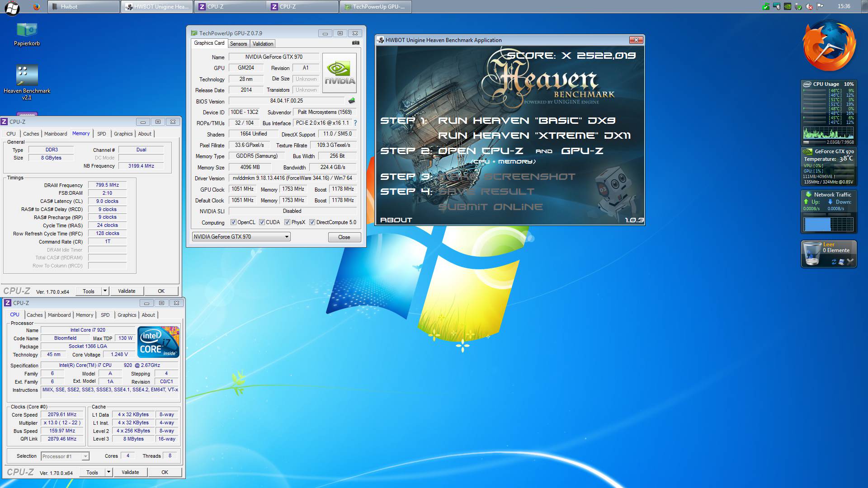Image resolution: width=868 pixels, height=488 pixels.
Task: Toggle the CUDA checkbox in GPU-Z
Action: [x=262, y=222]
